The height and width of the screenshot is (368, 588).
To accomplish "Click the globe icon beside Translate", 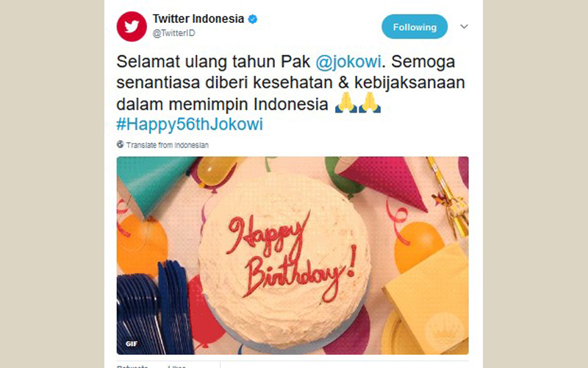I will tap(121, 144).
